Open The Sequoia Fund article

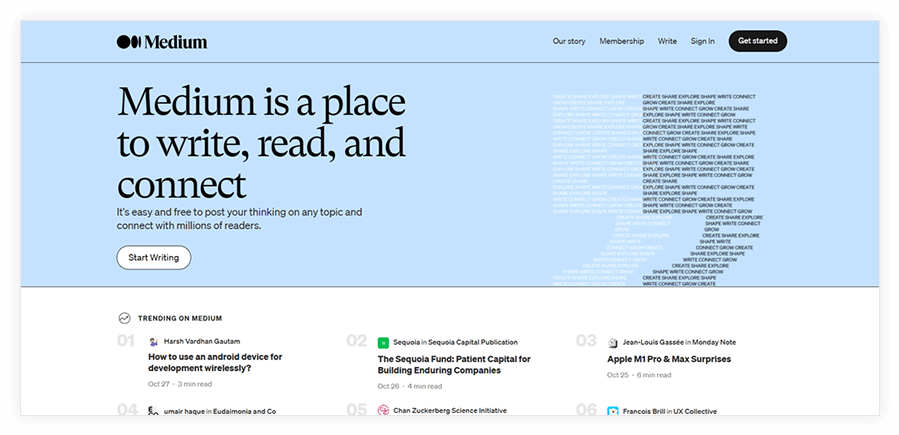point(454,365)
